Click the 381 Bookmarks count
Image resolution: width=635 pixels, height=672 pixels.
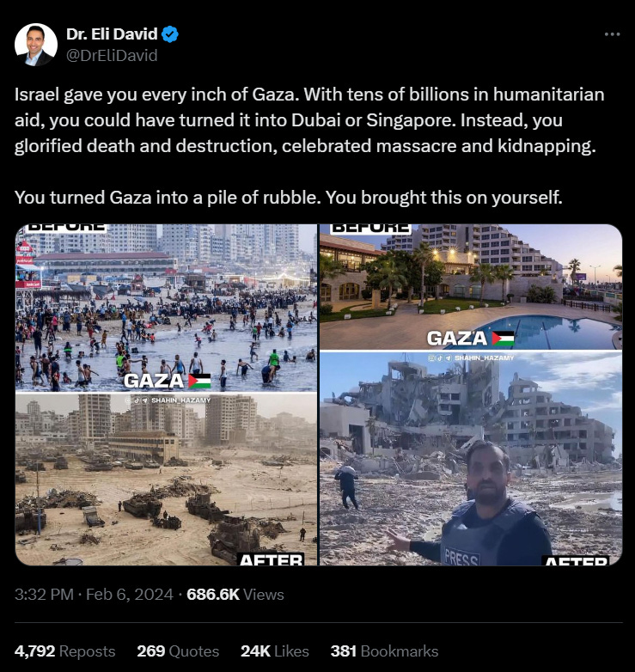pos(384,651)
